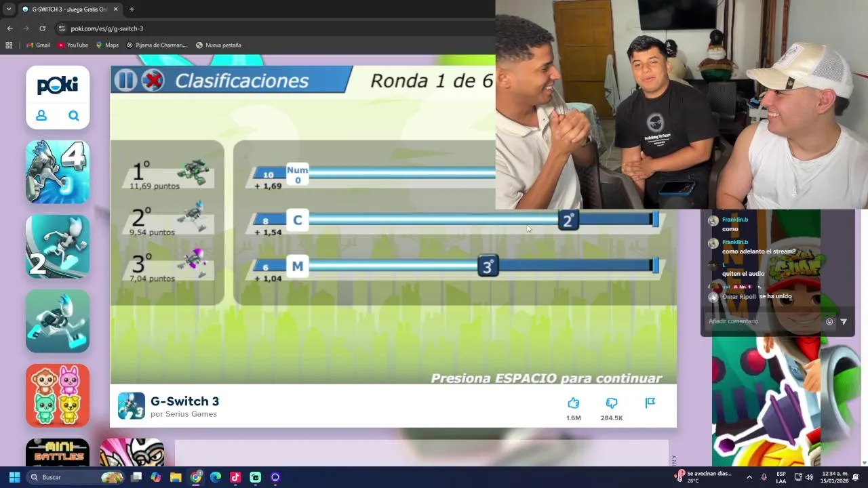Open the Chrome apps grid icon
Viewport: 868px width, 488px height.
point(9,45)
